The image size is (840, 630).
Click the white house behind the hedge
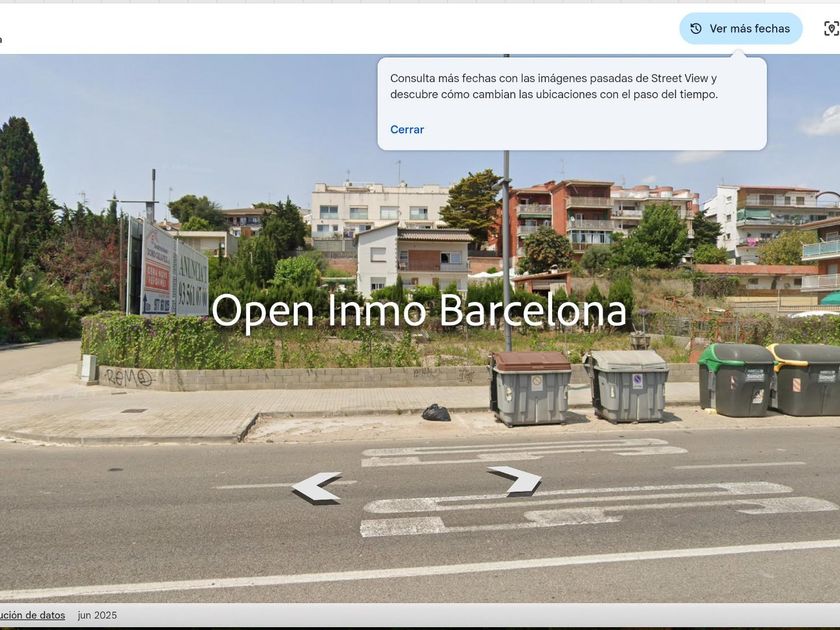click(412, 258)
